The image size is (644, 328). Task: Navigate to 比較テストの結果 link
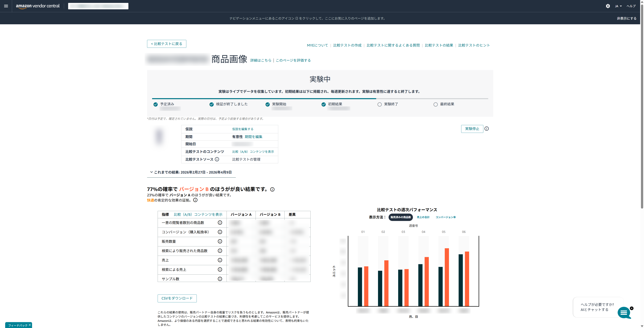click(x=439, y=45)
